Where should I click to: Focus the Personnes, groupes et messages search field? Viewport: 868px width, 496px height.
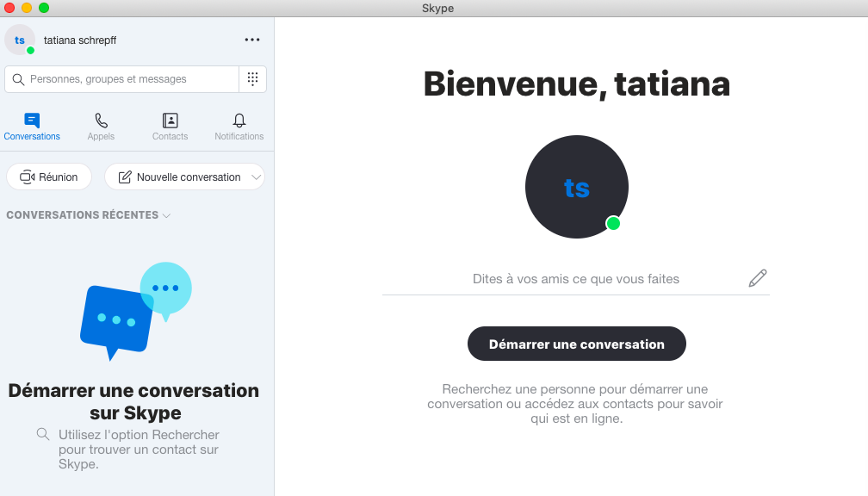121,79
